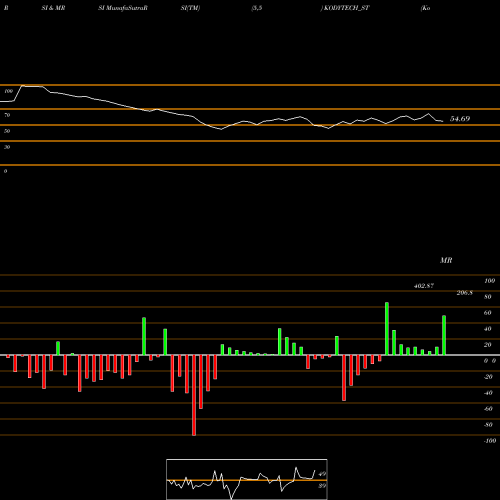Open the mini RSI overview chart at bottom

(247, 479)
